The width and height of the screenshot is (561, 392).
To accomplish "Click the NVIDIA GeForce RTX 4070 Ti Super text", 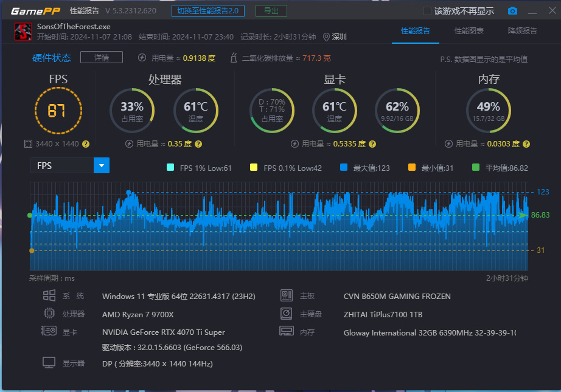I will point(164,332).
